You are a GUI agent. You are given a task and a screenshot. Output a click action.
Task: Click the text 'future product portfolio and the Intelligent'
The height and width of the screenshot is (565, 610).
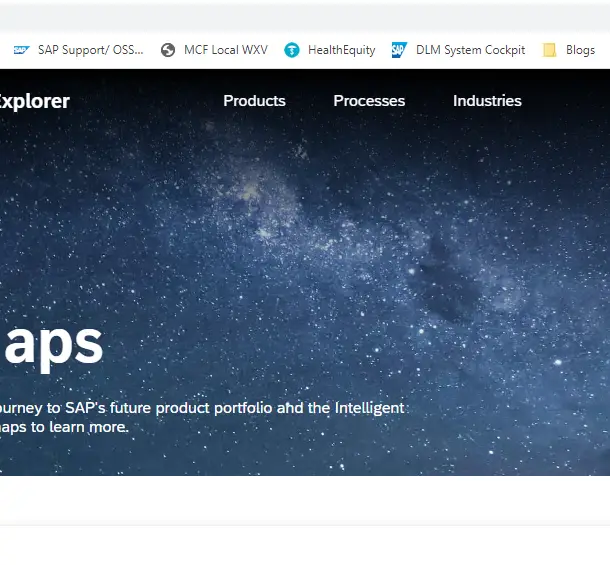pos(257,408)
